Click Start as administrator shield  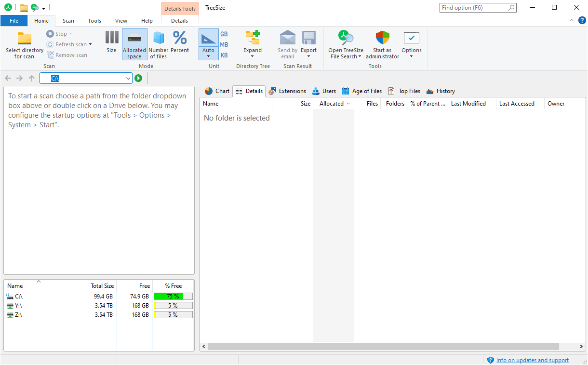(x=382, y=38)
